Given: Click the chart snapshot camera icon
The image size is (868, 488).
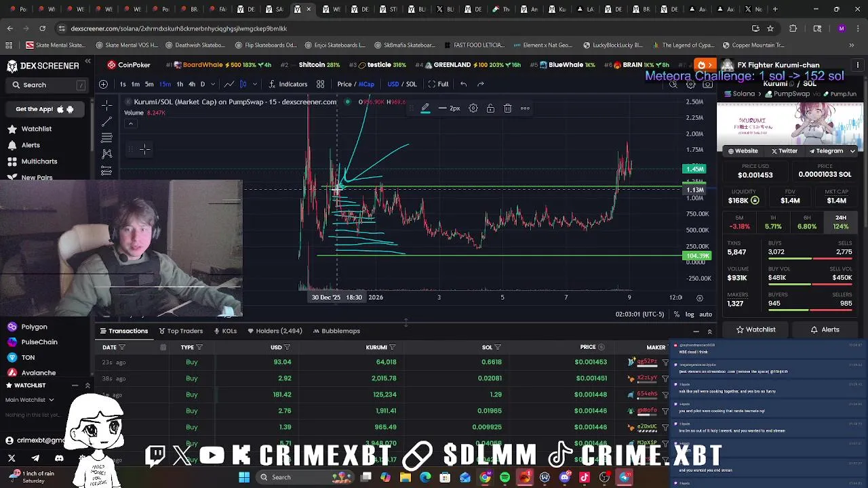Looking at the screenshot, I should point(707,84).
